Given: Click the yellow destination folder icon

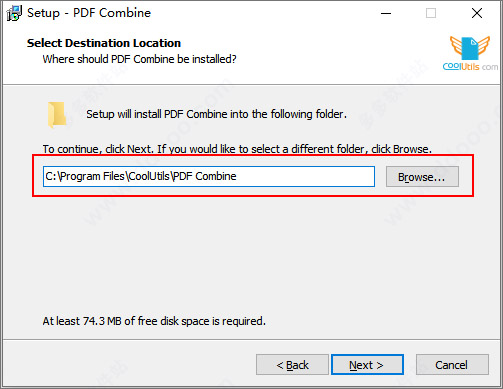Looking at the screenshot, I should click(x=57, y=115).
